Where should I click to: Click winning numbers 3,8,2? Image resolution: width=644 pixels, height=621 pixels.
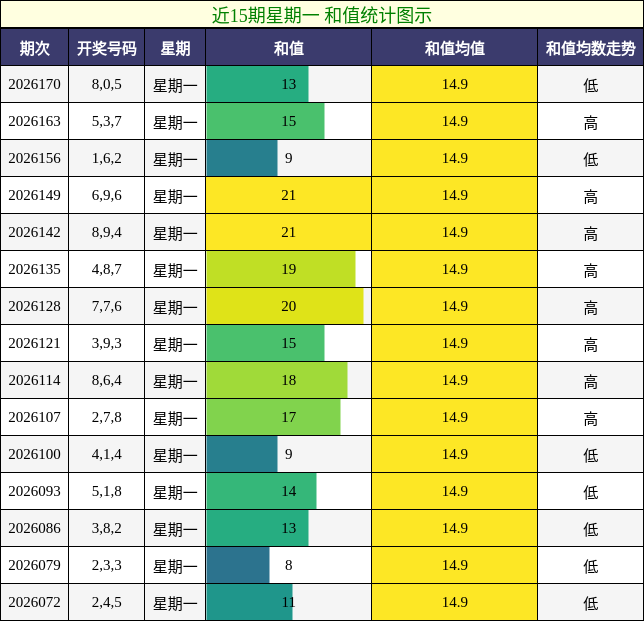click(x=107, y=528)
